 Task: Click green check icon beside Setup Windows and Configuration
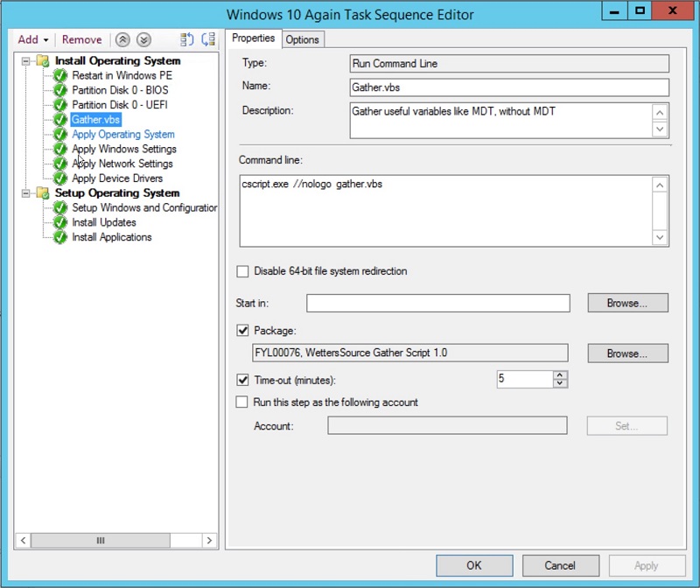[x=60, y=207]
